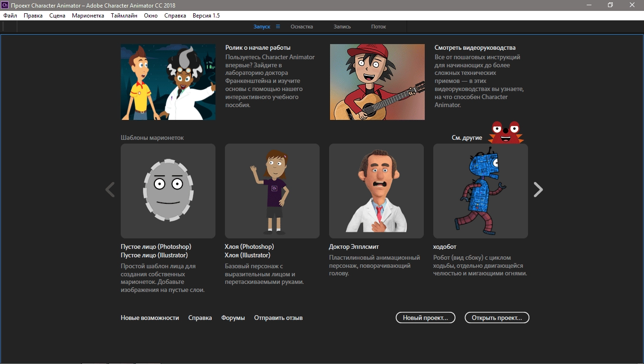Switch to the Оснастка workspace tab
The height and width of the screenshot is (364, 644).
pyautogui.click(x=302, y=27)
